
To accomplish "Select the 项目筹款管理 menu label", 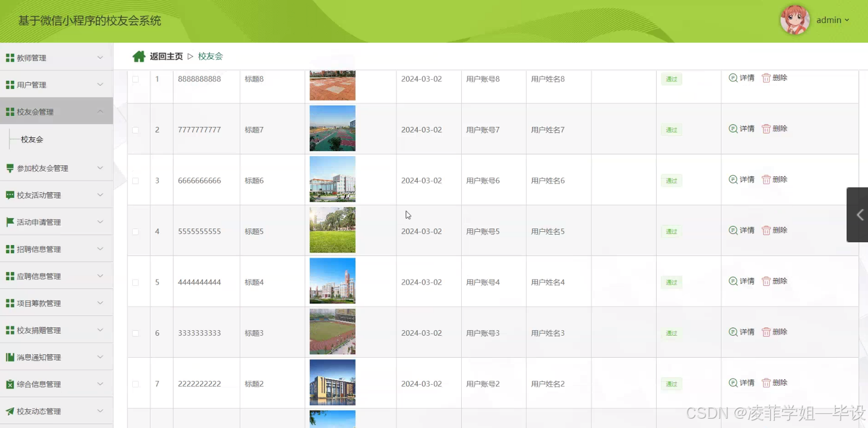I will point(38,303).
